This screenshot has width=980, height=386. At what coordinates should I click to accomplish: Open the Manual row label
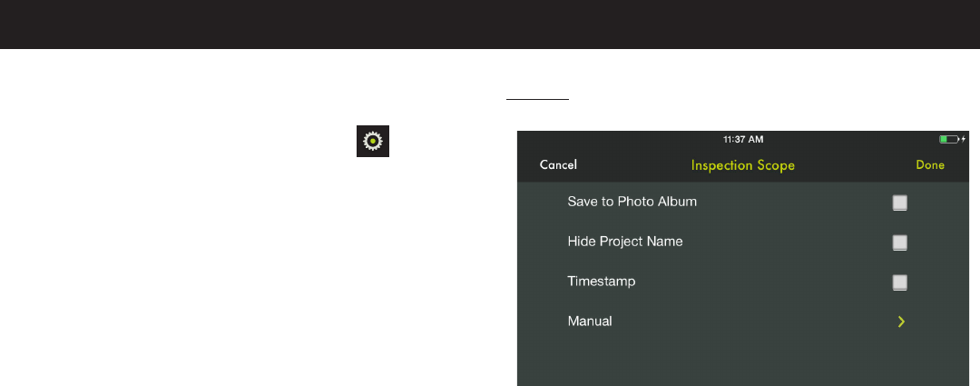click(x=590, y=322)
